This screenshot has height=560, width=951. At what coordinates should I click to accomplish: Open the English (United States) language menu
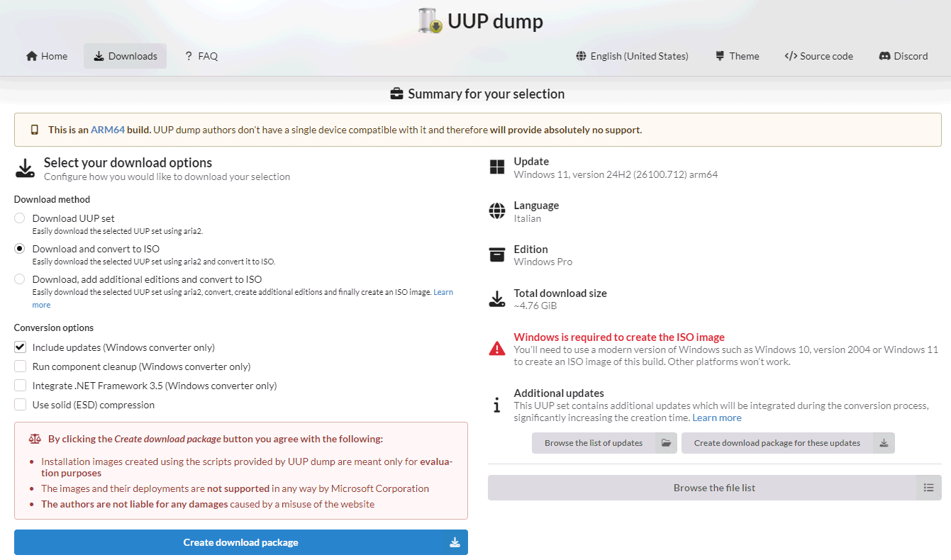[639, 56]
